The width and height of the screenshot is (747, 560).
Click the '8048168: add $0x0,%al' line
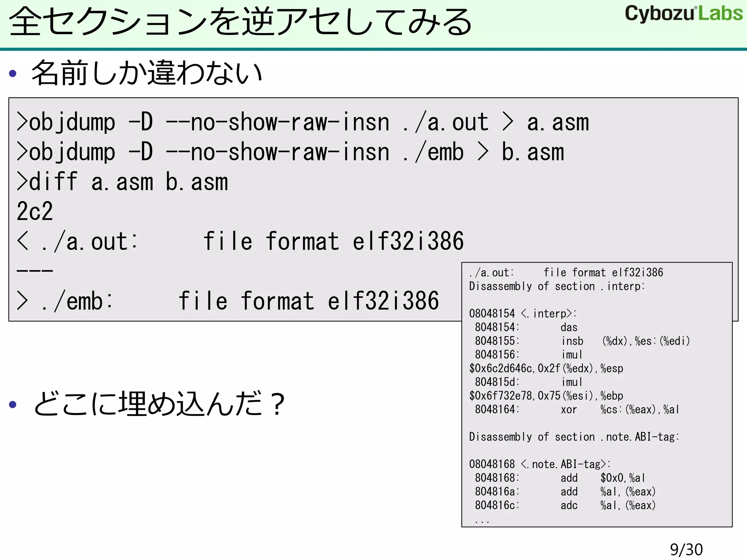(x=560, y=478)
